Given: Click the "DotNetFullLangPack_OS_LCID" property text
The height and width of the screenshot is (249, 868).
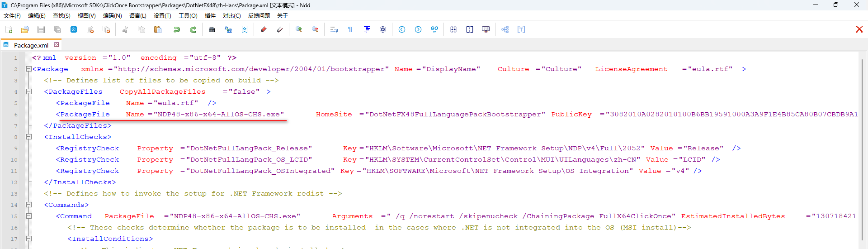Looking at the screenshot, I should pyautogui.click(x=249, y=160).
